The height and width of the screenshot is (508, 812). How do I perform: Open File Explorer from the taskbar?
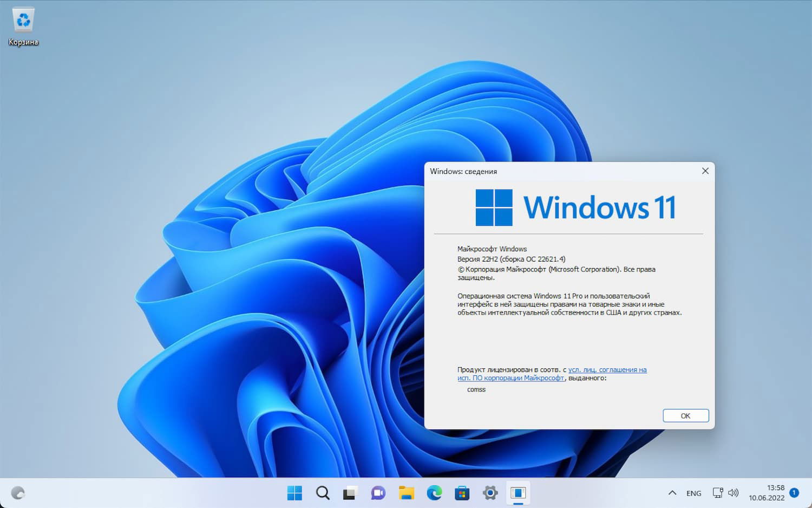click(x=407, y=493)
